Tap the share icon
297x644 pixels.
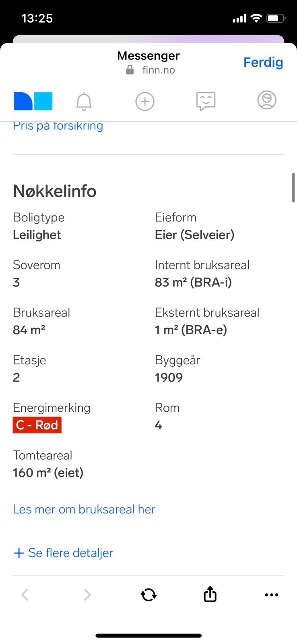[x=210, y=594]
